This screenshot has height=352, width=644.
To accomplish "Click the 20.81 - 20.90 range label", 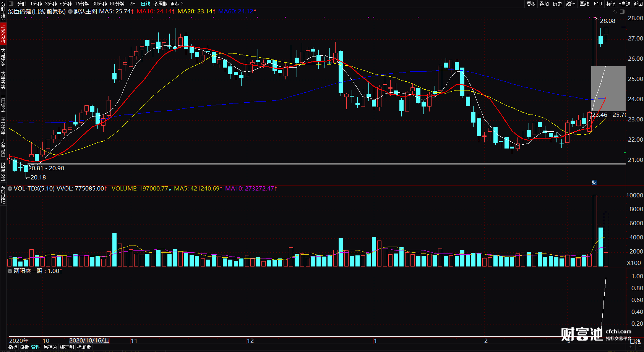I will [46, 168].
